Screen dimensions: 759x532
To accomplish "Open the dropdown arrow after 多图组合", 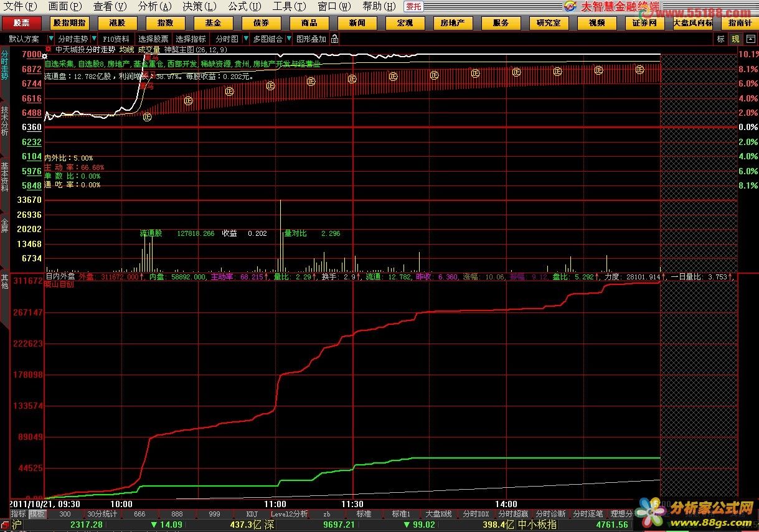I will pos(289,39).
